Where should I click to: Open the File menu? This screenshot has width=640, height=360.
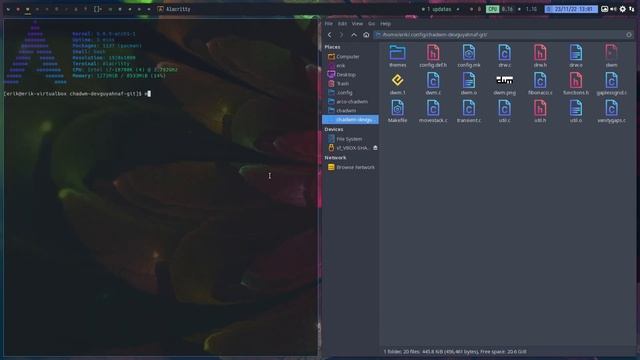point(329,24)
